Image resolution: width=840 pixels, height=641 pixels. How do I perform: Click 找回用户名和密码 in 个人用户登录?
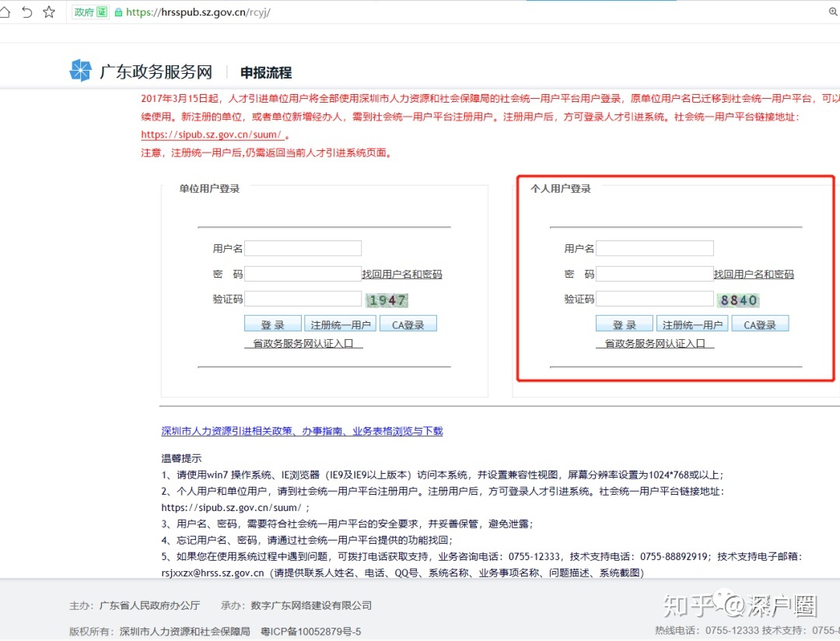click(x=754, y=275)
